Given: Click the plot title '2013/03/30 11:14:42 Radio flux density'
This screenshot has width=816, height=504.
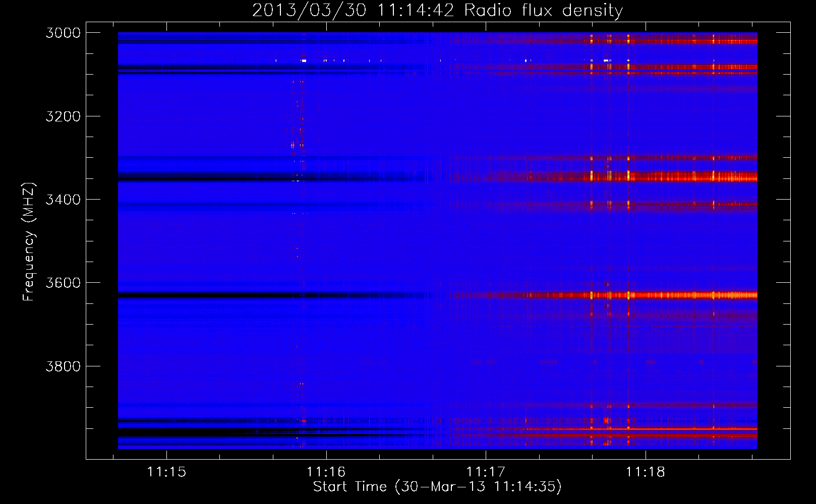Looking at the screenshot, I should coord(437,10).
